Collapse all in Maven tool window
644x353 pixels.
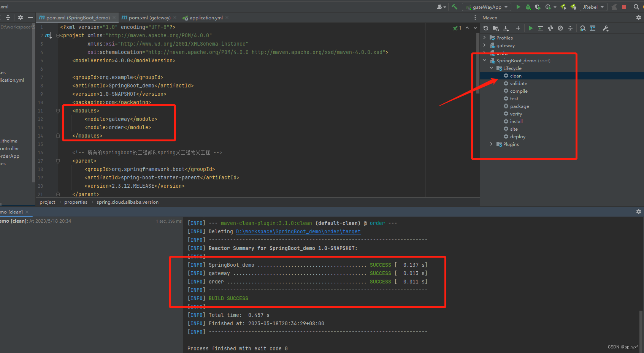pyautogui.click(x=570, y=28)
